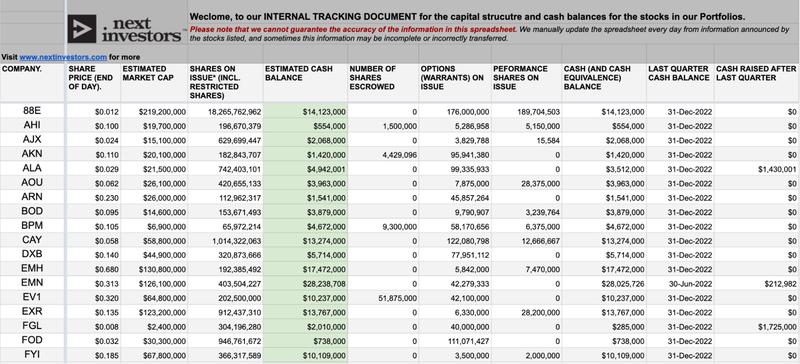Image resolution: width=800 pixels, height=364 pixels.
Task: Click EMN last quarter date 30-Jun-2022
Action: click(680, 283)
